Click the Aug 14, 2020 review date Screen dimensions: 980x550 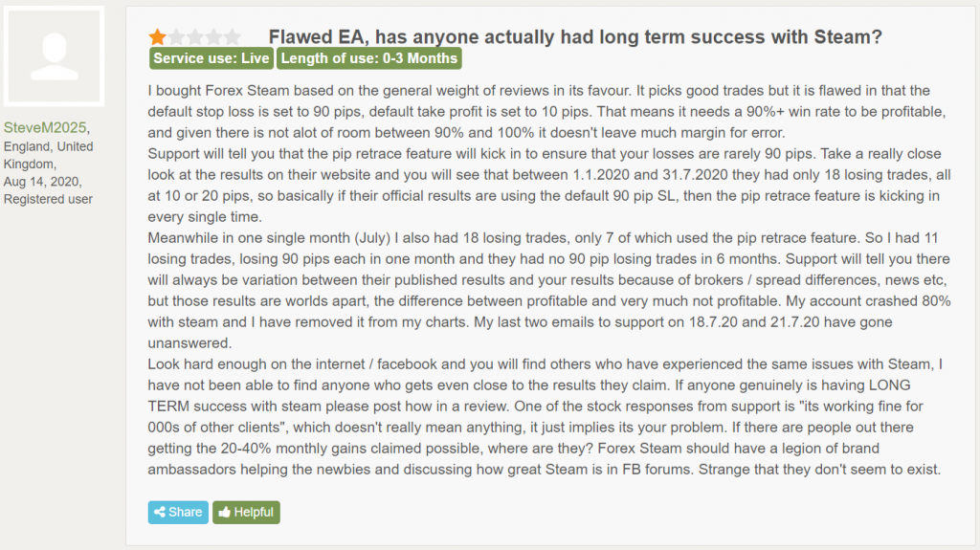click(x=42, y=182)
